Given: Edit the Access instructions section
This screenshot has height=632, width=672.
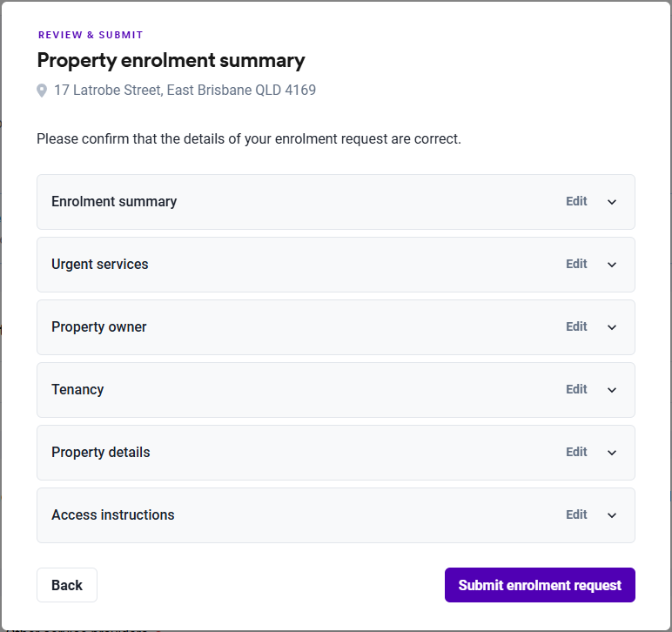Looking at the screenshot, I should coord(576,514).
